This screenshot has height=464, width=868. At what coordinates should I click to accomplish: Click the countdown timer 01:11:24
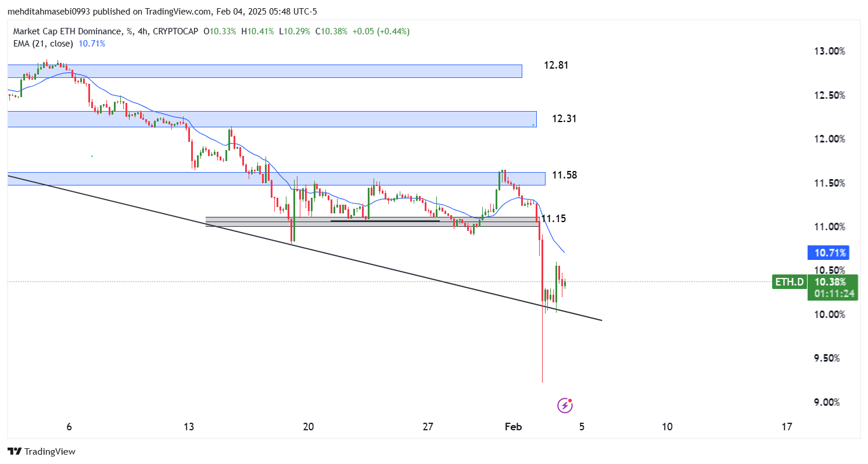point(834,294)
